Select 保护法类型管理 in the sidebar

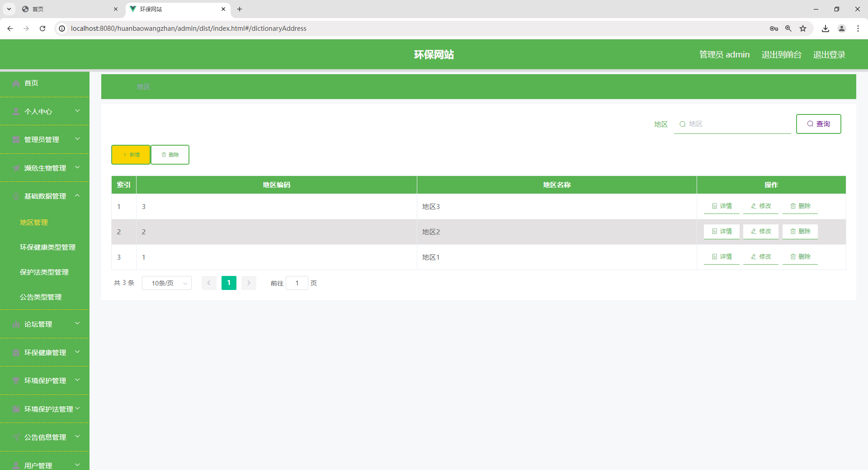44,272
